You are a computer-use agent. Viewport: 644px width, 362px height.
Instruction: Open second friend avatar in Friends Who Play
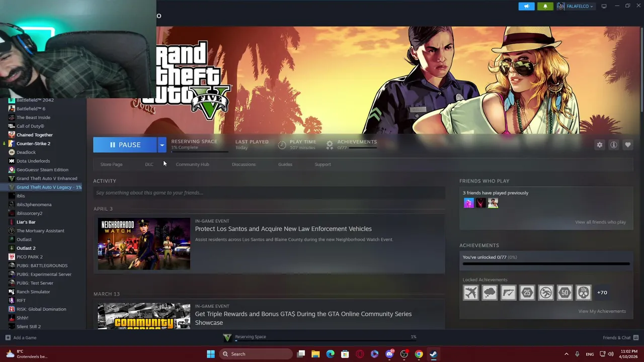[480, 203]
